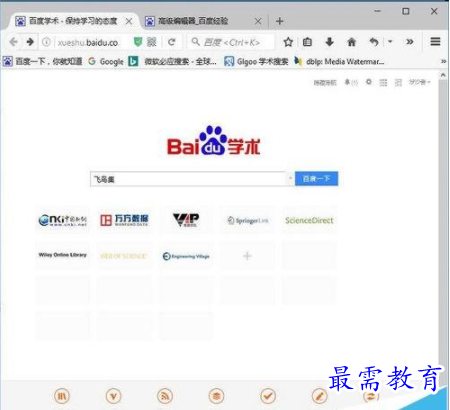Open the Wiley Online Library tile
The image size is (450, 410).
coord(62,256)
